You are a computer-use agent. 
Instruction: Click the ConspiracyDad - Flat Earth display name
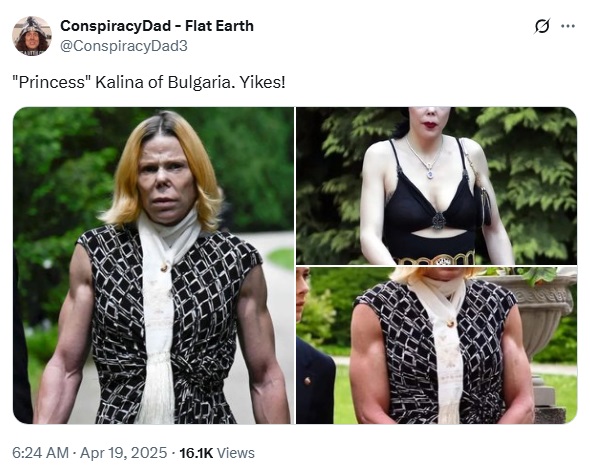tap(157, 26)
